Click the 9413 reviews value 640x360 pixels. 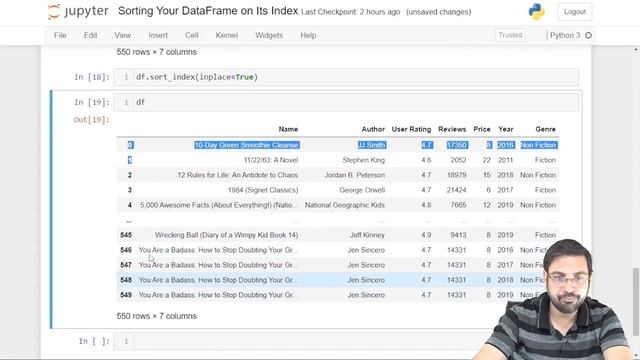click(458, 235)
